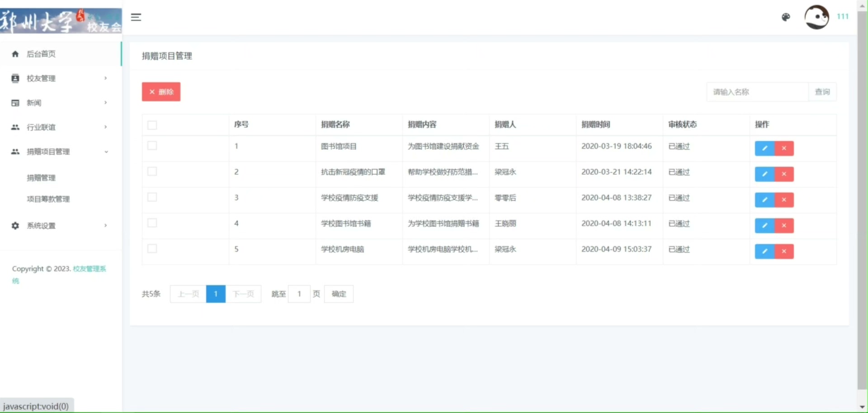Screen dimensions: 868x413
Task: Click the home icon beside 后台首页
Action: click(x=15, y=54)
